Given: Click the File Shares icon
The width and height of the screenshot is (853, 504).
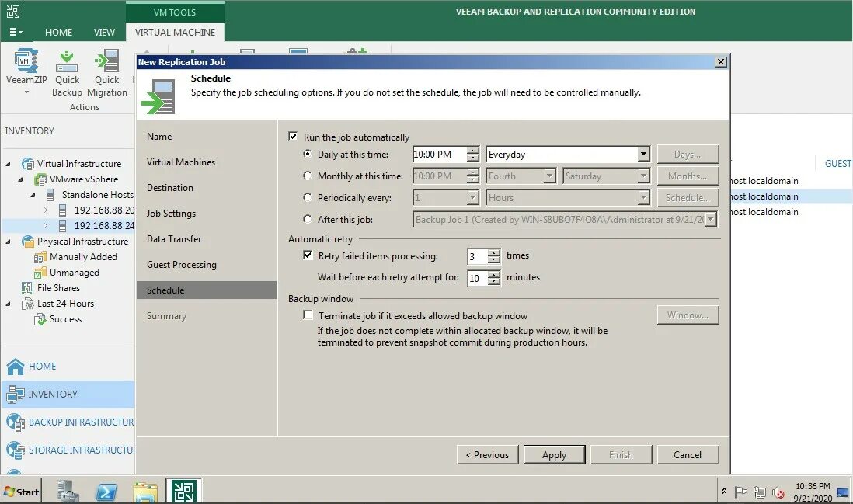Looking at the screenshot, I should coord(26,288).
